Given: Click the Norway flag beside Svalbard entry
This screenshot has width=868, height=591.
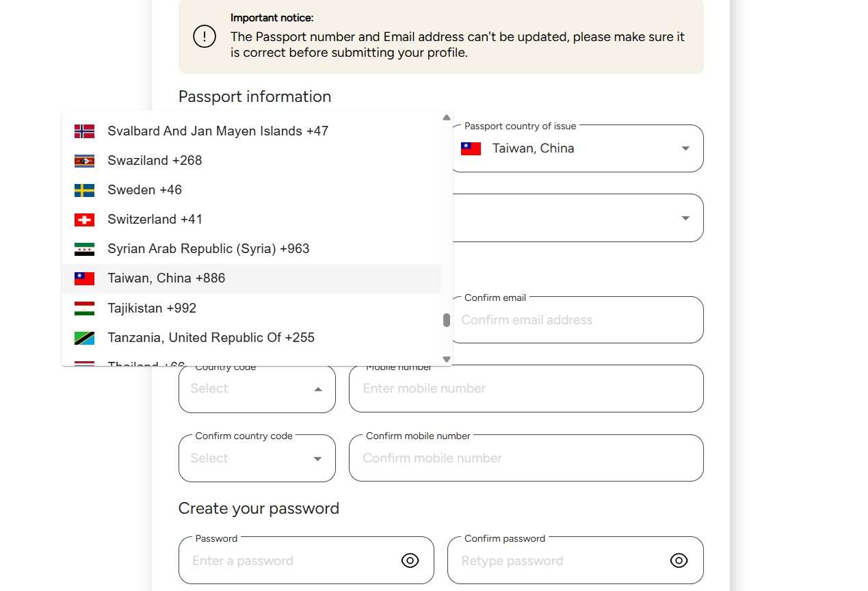Looking at the screenshot, I should 84,131.
